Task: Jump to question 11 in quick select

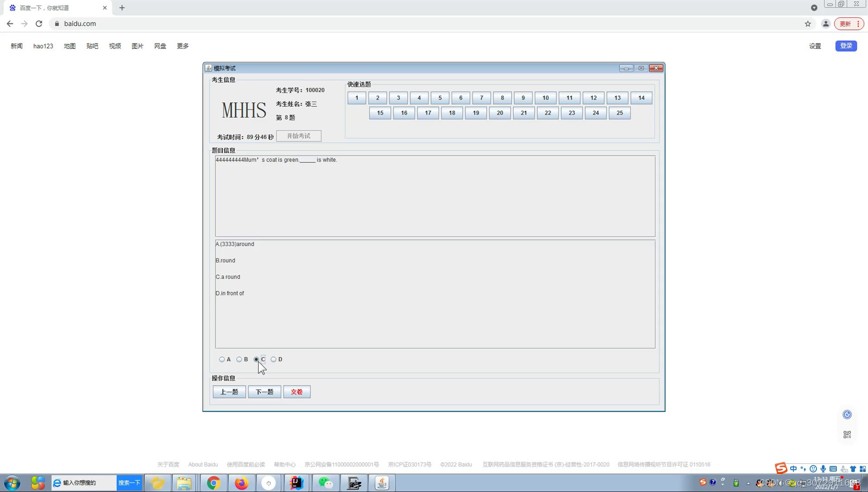Action: tap(570, 98)
